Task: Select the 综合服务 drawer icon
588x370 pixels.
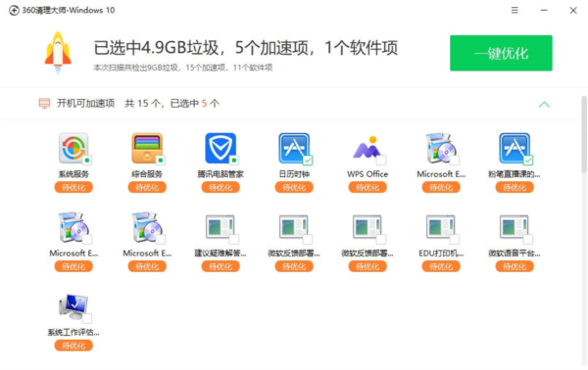Action: (x=147, y=148)
